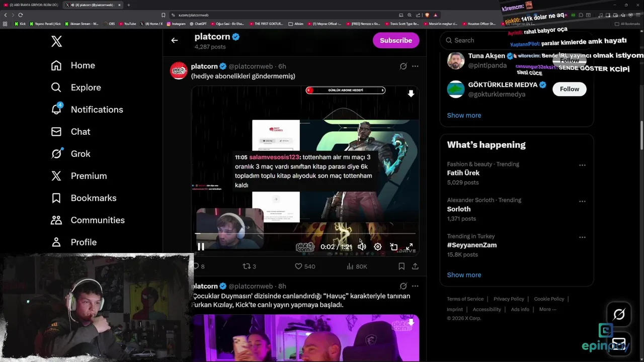This screenshot has width=644, height=362.
Task: Open Chat in the sidebar
Action: [70, 132]
